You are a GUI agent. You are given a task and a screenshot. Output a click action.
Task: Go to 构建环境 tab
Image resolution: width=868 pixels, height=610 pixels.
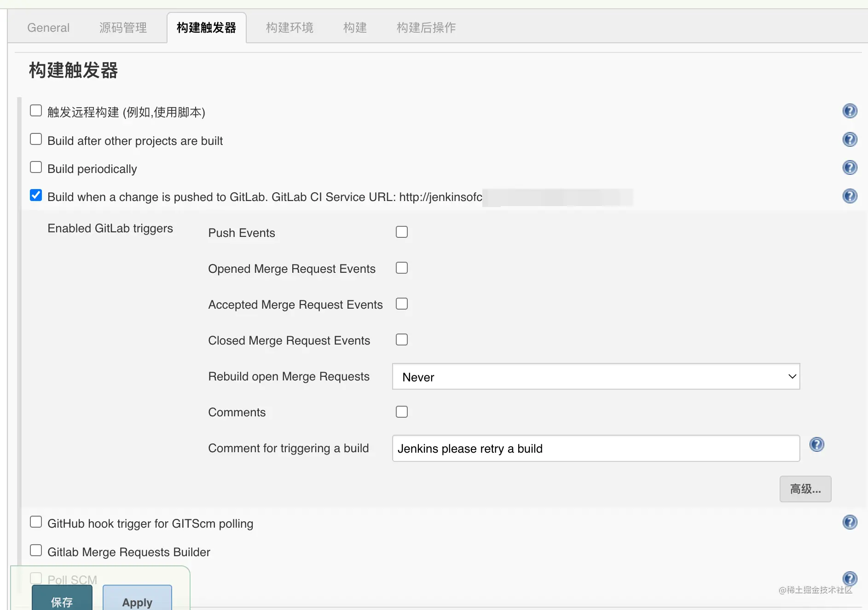[x=289, y=28]
